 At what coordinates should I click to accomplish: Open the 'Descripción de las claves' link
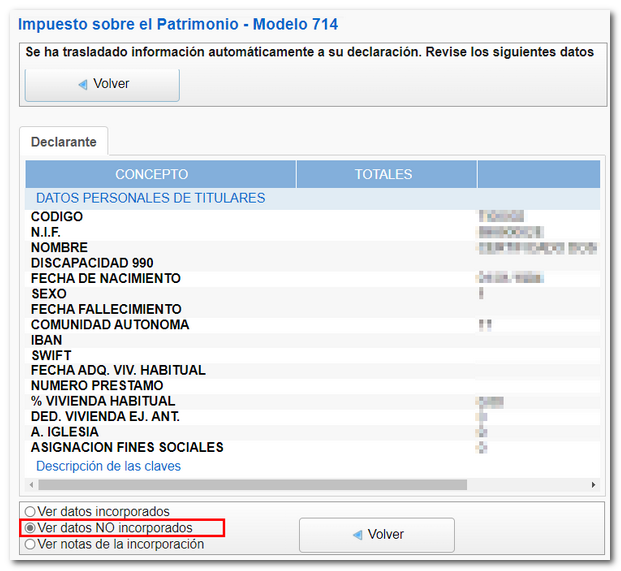[108, 466]
